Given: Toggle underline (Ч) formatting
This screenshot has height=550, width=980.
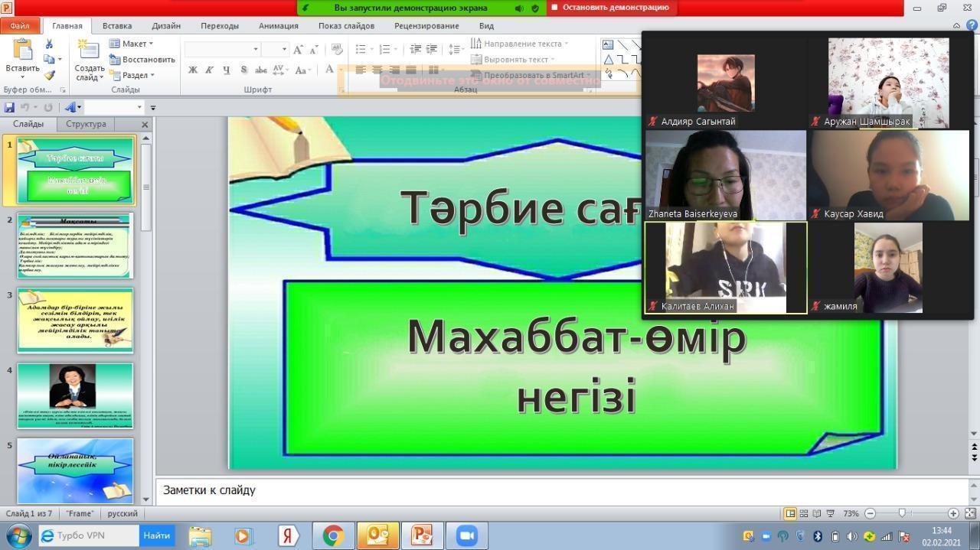Looking at the screenshot, I should (227, 70).
